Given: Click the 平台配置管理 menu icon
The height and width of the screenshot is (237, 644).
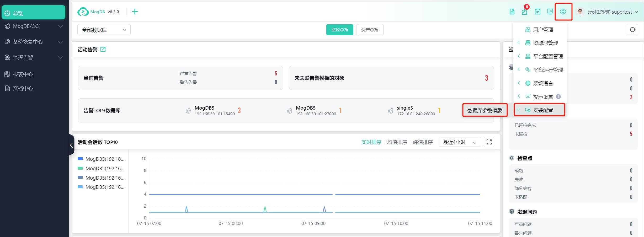Looking at the screenshot, I should point(528,56).
